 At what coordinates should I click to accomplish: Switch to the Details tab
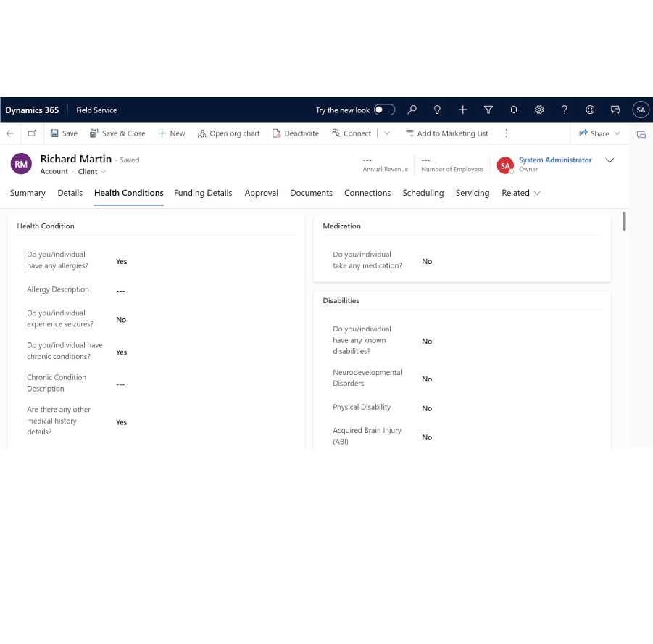70,193
